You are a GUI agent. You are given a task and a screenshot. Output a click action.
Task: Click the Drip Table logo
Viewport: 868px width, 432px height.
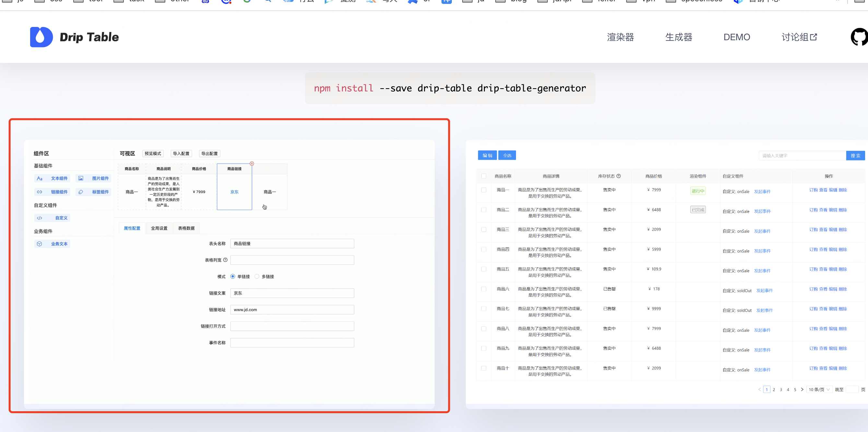(75, 37)
